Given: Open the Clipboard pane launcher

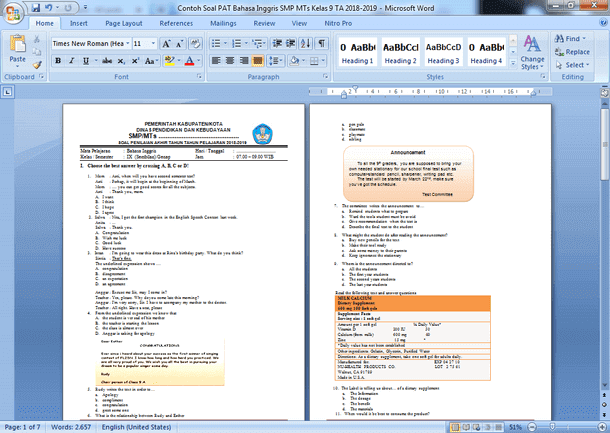Looking at the screenshot, I should pos(42,76).
